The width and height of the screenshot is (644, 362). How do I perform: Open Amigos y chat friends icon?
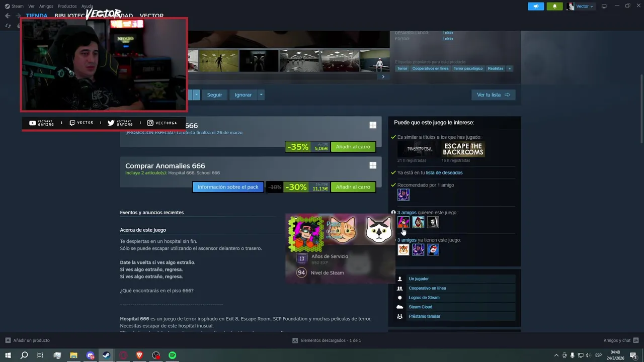tap(636, 340)
